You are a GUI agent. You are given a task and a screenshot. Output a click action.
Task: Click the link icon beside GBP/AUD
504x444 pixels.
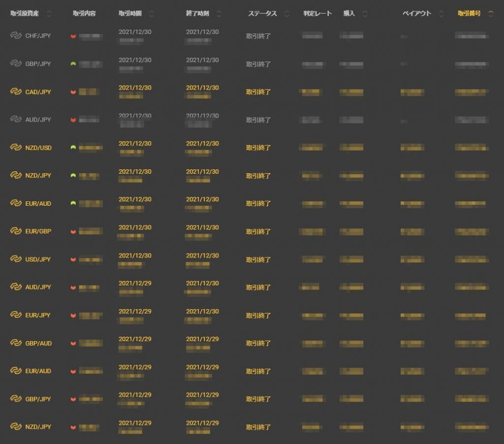tap(16, 343)
